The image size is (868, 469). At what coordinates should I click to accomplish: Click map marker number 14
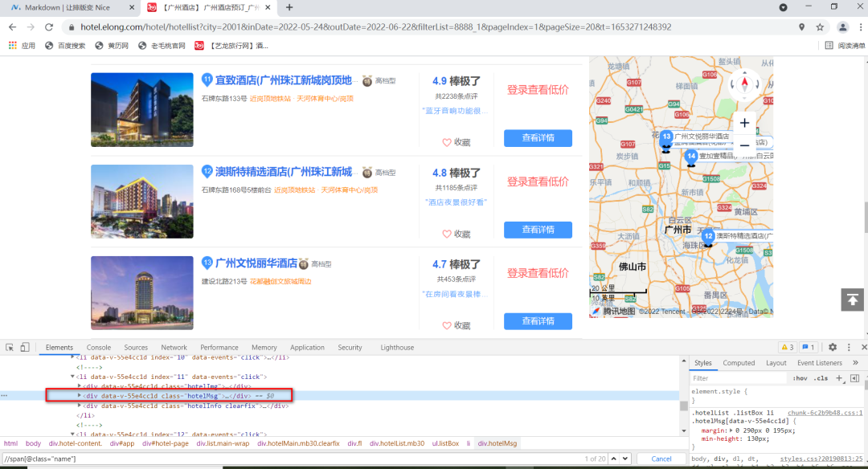(x=691, y=156)
